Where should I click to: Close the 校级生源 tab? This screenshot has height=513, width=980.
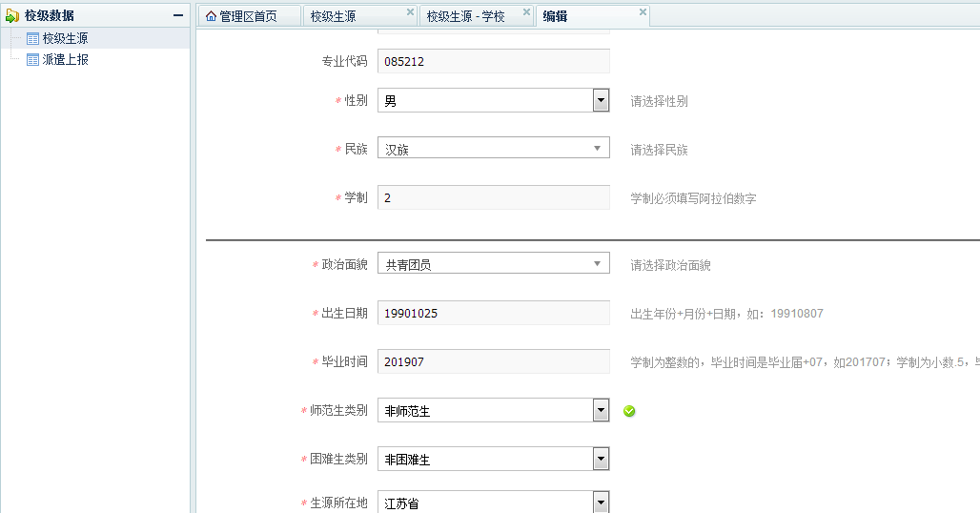point(410,11)
